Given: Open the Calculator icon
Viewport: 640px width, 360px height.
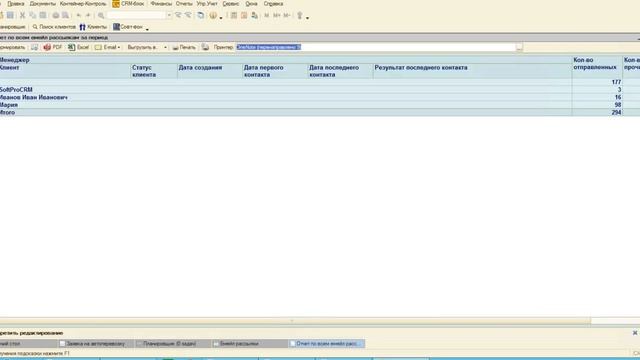Looking at the screenshot, I should [234, 16].
